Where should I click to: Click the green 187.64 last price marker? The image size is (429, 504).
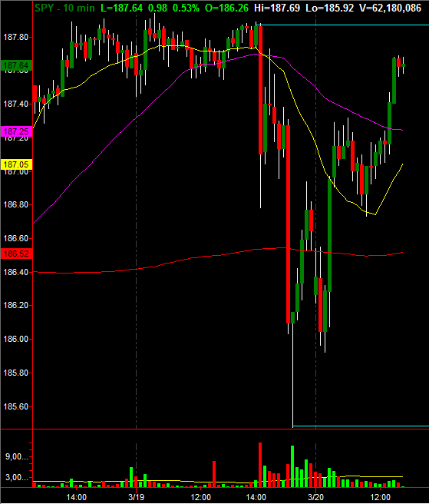(16, 65)
